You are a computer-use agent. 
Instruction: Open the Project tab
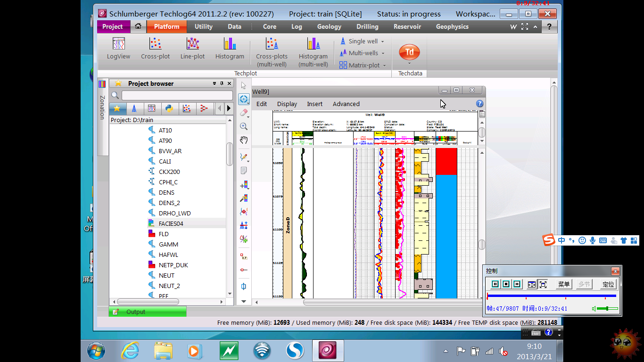pos(113,26)
